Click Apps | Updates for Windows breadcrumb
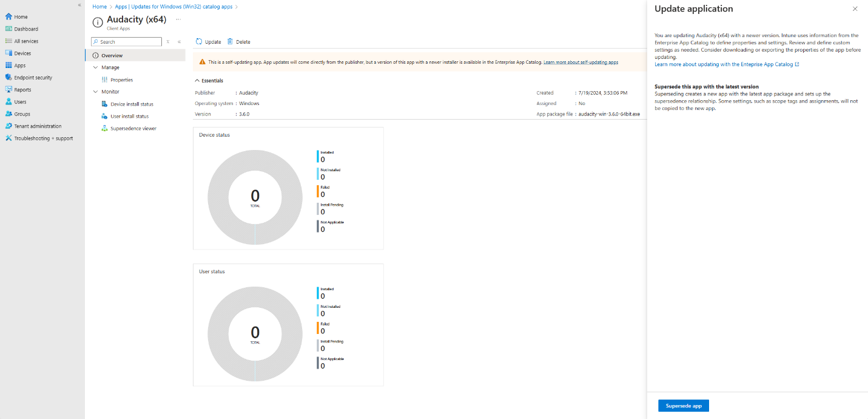 174,7
